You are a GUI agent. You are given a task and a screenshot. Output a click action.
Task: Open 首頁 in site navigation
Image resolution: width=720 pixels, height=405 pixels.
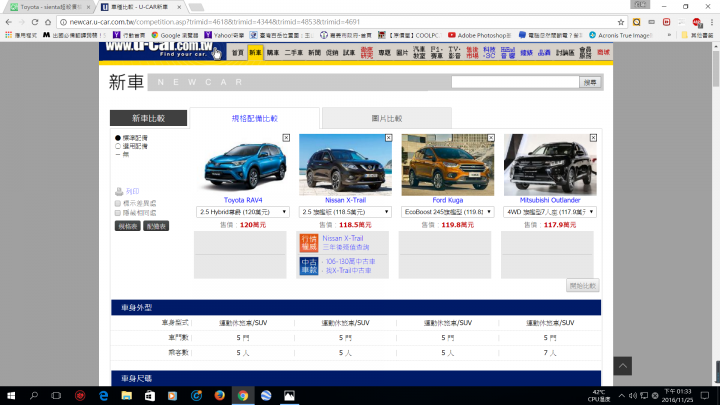tap(237, 53)
